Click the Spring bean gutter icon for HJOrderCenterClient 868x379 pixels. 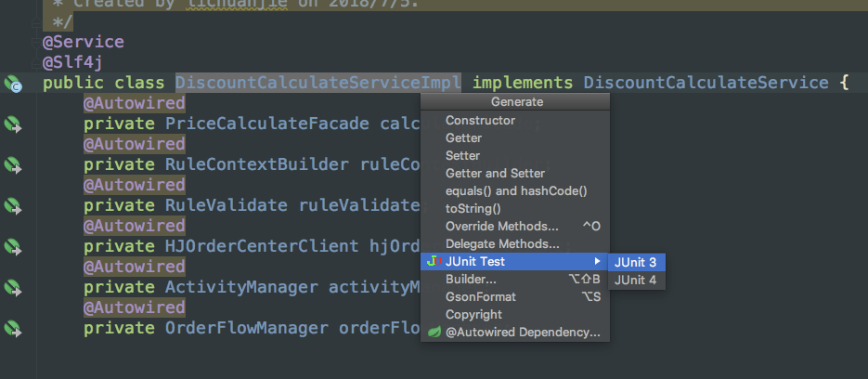[13, 247]
